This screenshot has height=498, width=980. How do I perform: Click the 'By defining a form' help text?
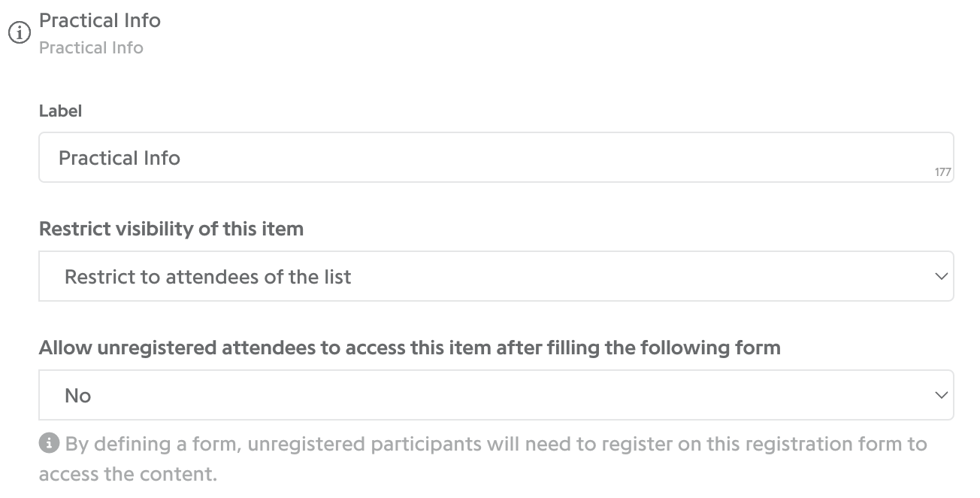click(x=496, y=444)
